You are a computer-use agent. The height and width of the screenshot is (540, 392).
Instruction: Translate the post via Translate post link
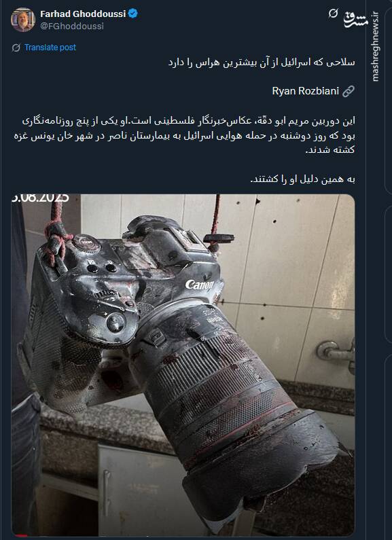[x=50, y=48]
